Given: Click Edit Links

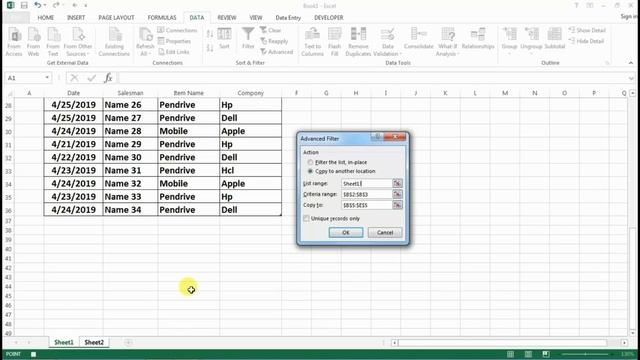Looking at the screenshot, I should (x=174, y=52).
